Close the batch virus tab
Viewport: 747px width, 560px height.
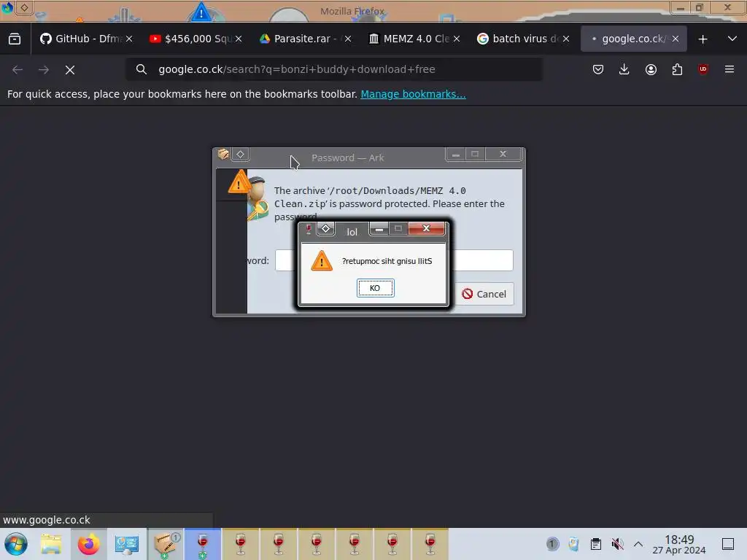point(566,39)
